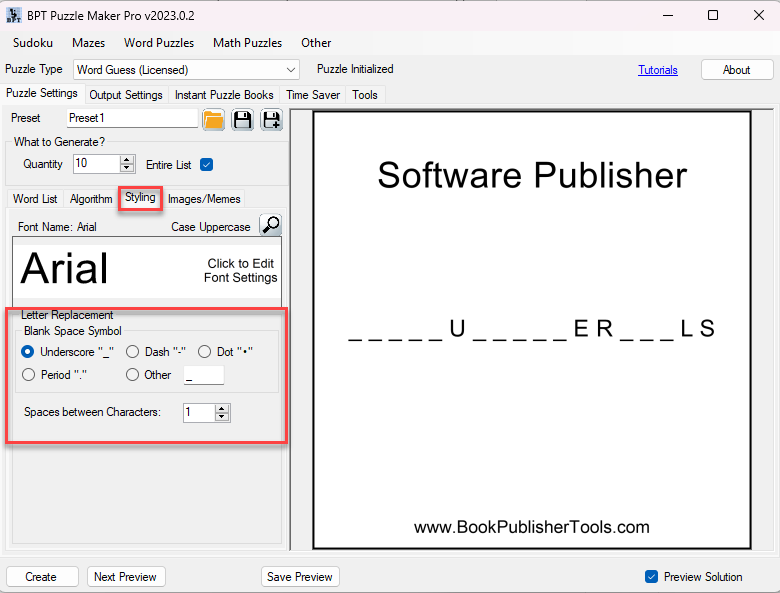The image size is (780, 593).
Task: Click the Other symbol text field
Action: 204,375
